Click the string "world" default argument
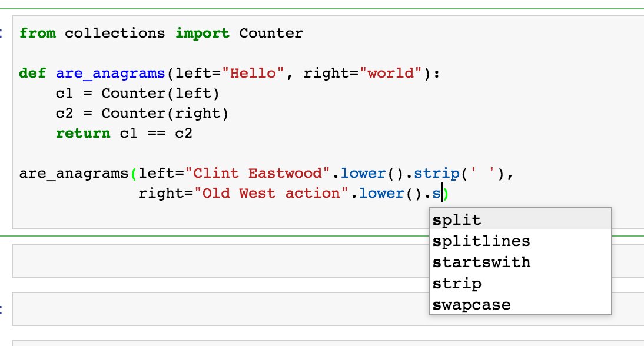Image resolution: width=644 pixels, height=346 pixels. click(x=391, y=73)
